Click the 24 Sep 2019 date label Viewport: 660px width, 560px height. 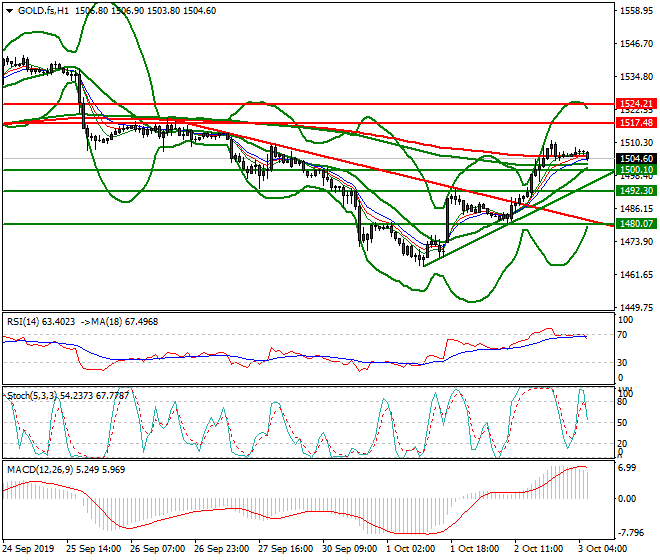(x=29, y=549)
